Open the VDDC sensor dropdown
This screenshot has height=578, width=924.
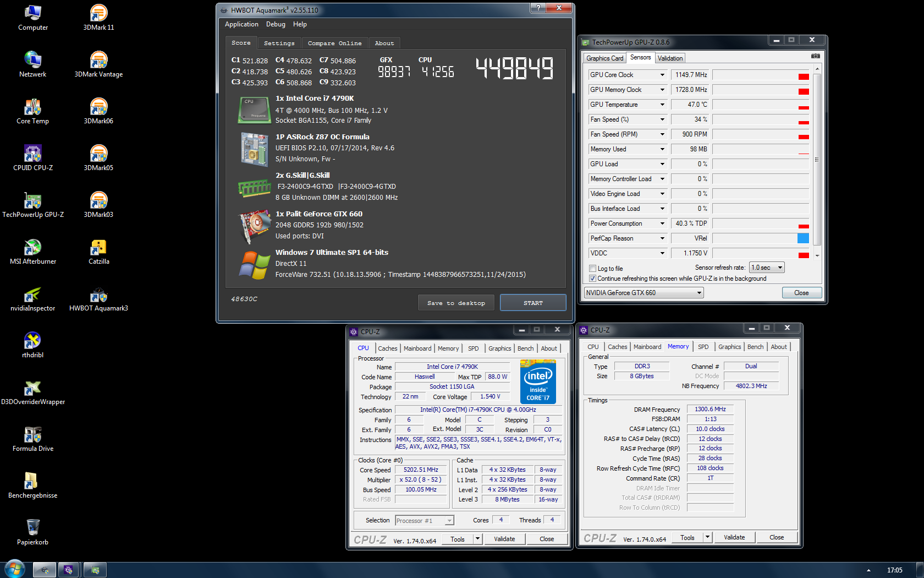[662, 253]
